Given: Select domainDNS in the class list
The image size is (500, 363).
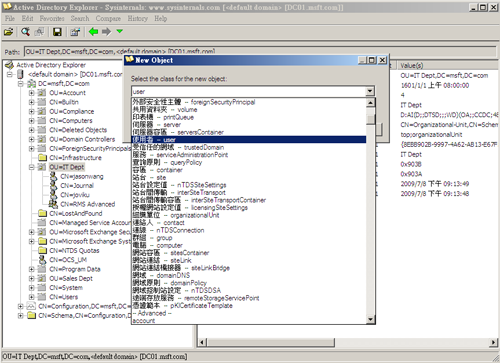Looking at the screenshot, I should (249, 275).
